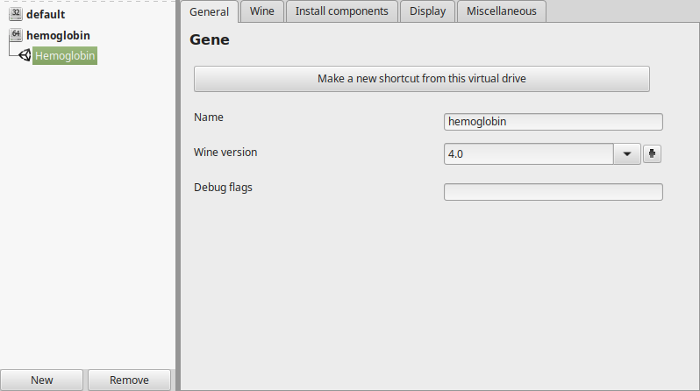Select the default virtual drive
This screenshot has width=700, height=391.
tap(46, 14)
